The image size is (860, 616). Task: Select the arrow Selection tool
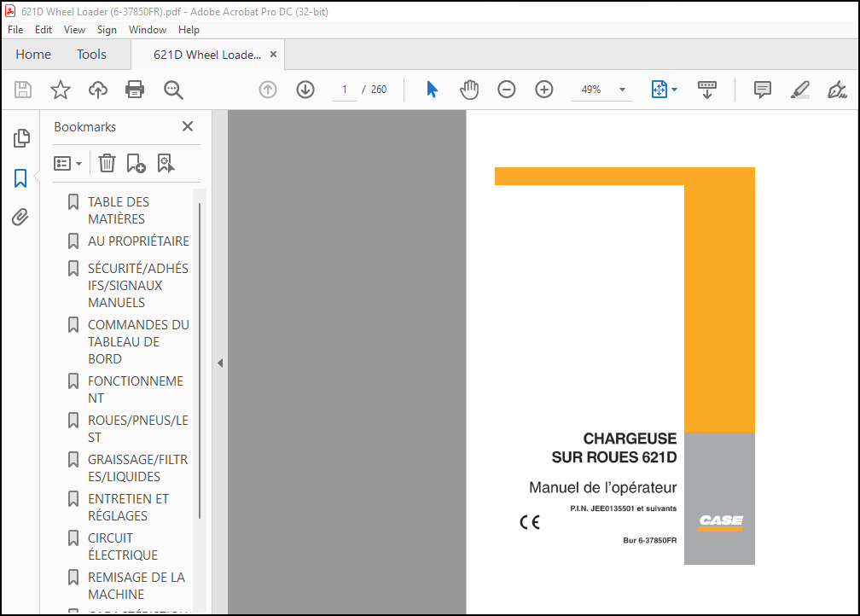[433, 90]
